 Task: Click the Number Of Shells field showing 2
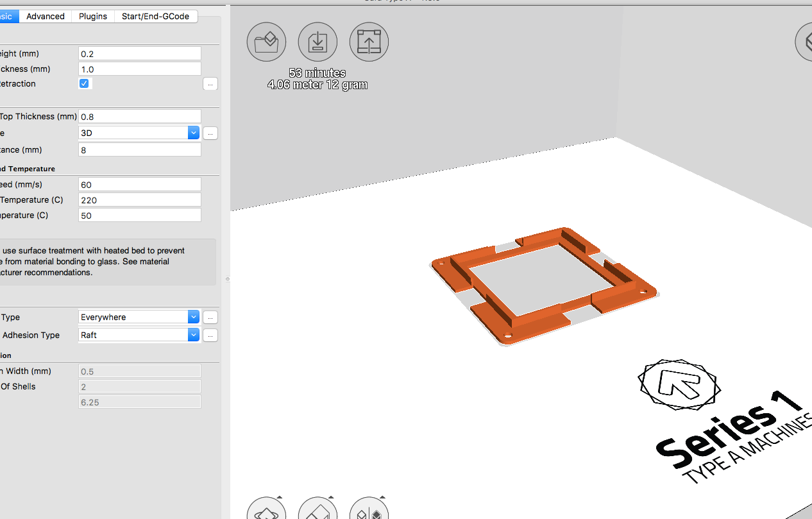point(140,387)
